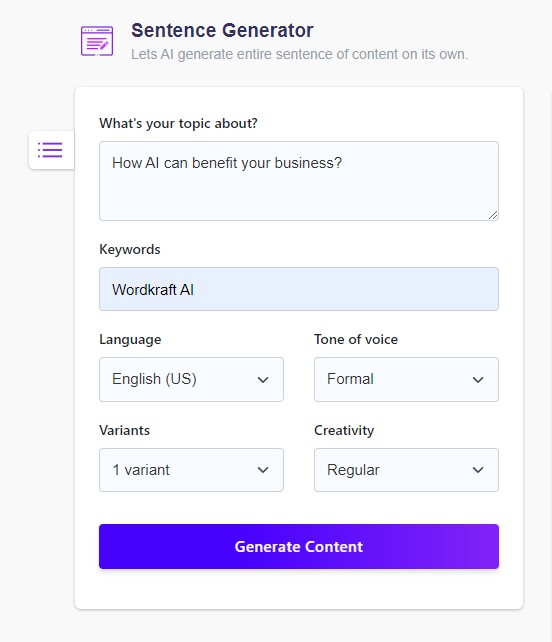Click the "What's your topic about?" label

pyautogui.click(x=179, y=123)
